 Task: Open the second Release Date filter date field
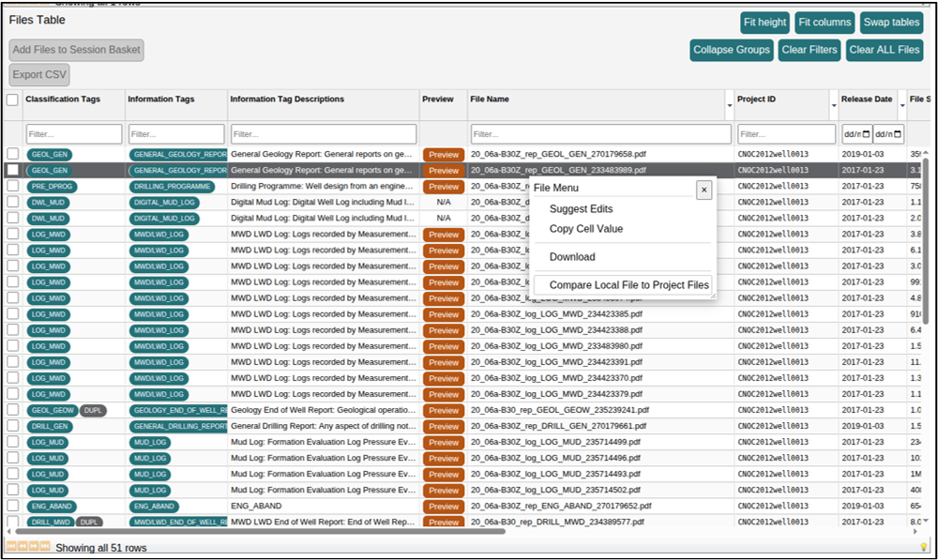pos(888,134)
